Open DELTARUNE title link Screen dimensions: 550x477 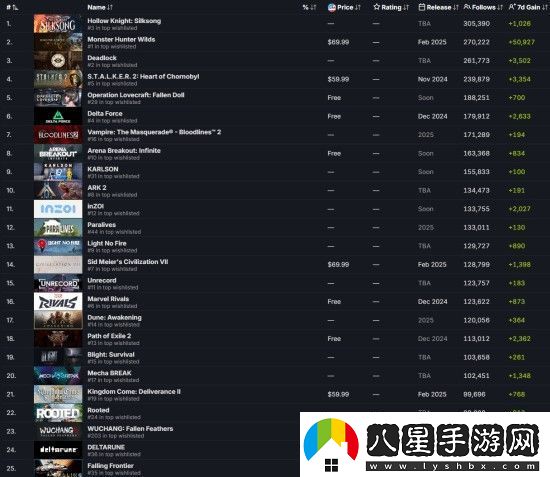pos(106,447)
